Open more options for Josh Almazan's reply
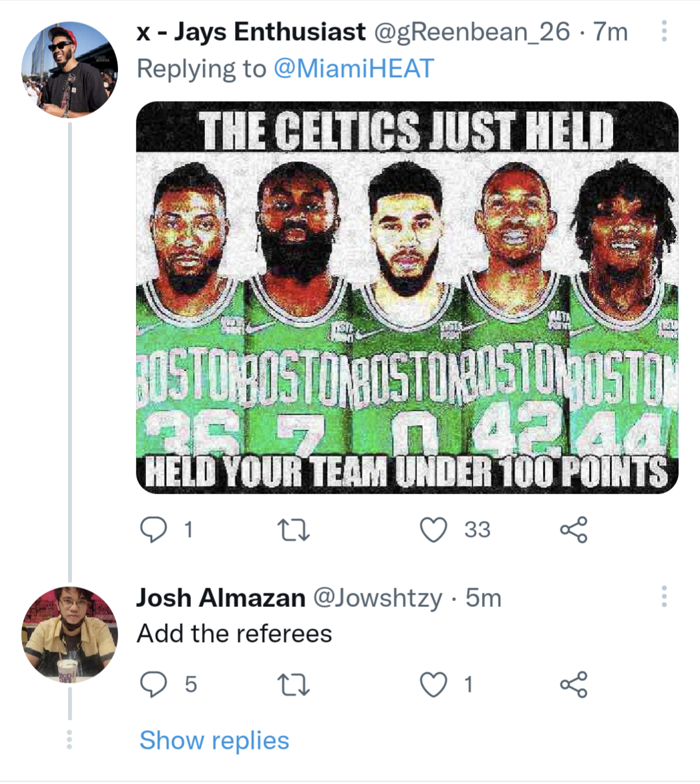This screenshot has width=700, height=784. point(664,597)
